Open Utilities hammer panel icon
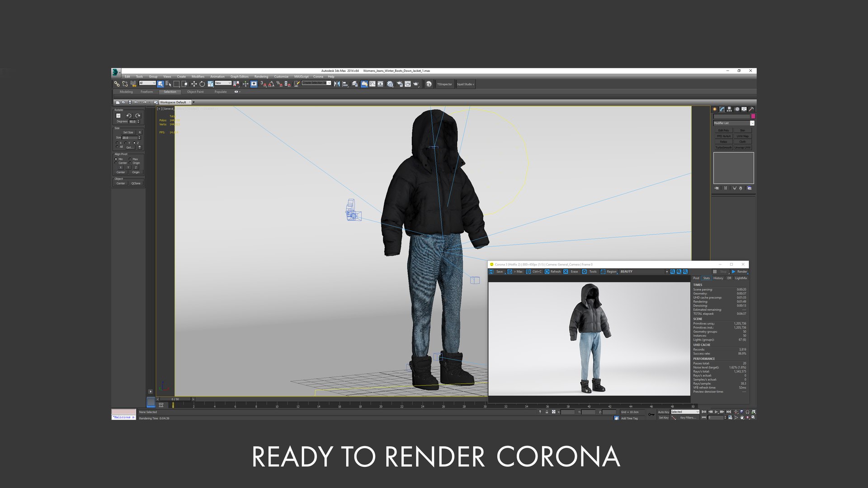Viewport: 868px width, 488px height. coord(751,109)
